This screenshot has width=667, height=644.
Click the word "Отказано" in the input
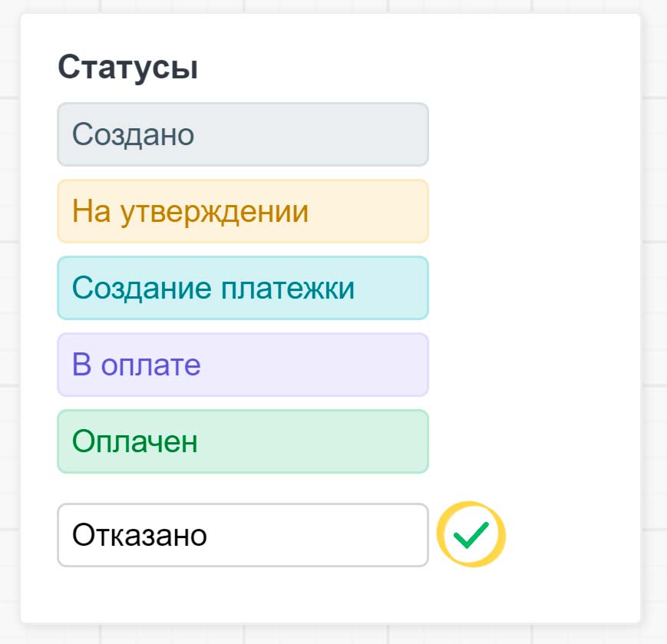click(x=140, y=535)
